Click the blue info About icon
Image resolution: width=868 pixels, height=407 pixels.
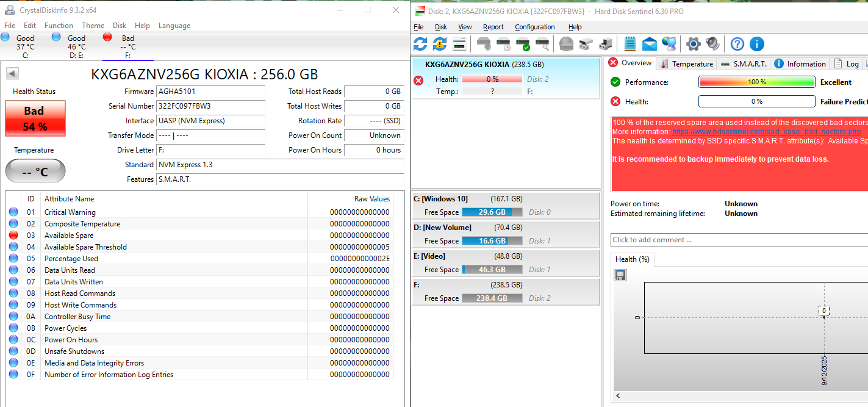[757, 44]
